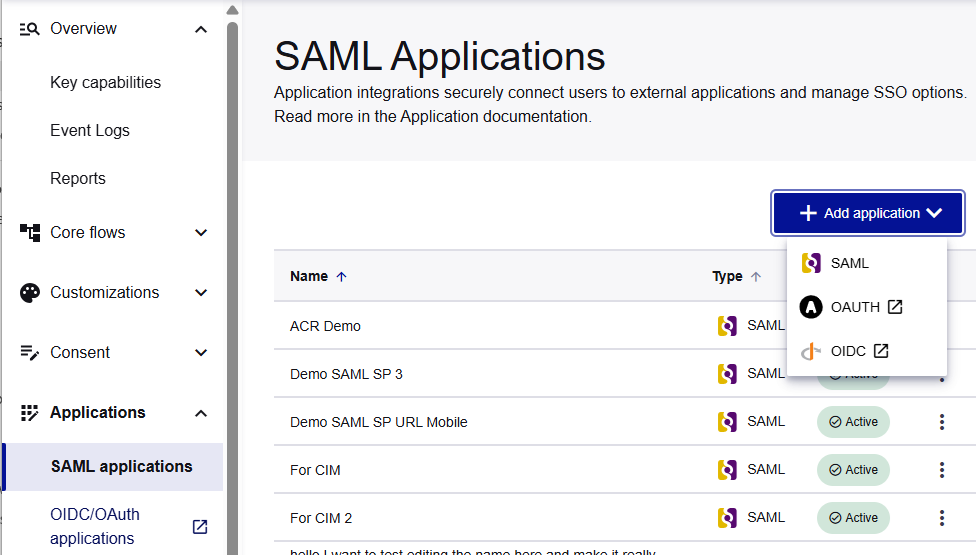Image resolution: width=976 pixels, height=555 pixels.
Task: Collapse the Applications section chevron
Action: click(x=200, y=413)
